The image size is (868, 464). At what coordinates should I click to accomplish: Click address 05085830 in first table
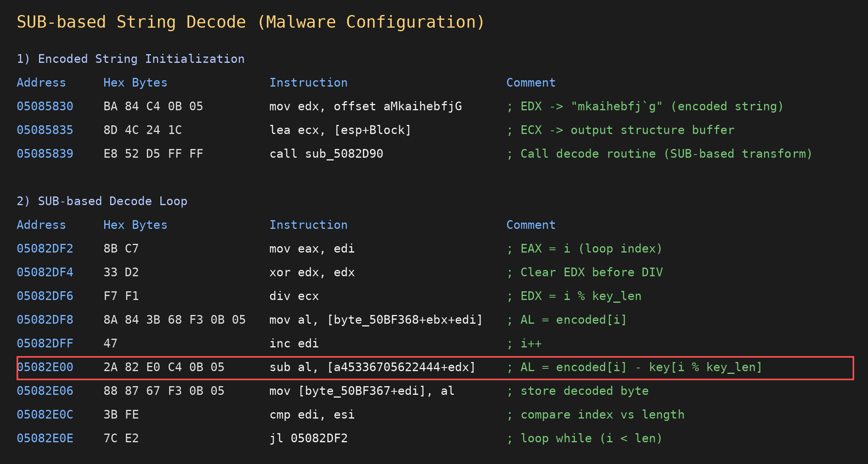click(45, 106)
